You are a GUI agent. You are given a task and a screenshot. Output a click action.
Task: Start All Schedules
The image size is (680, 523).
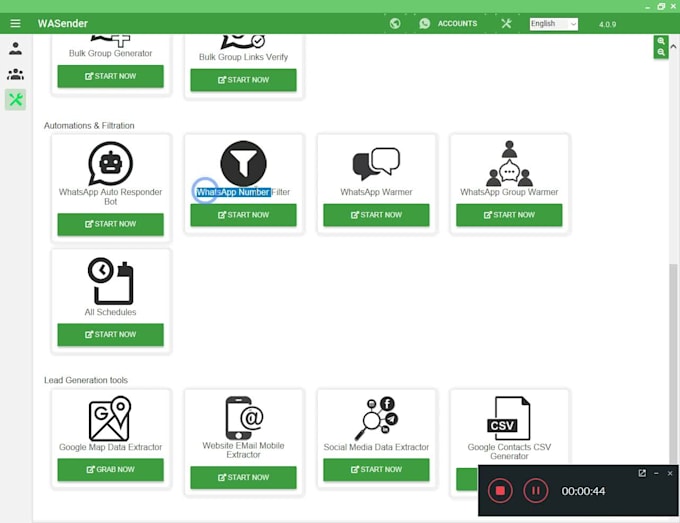tap(111, 335)
